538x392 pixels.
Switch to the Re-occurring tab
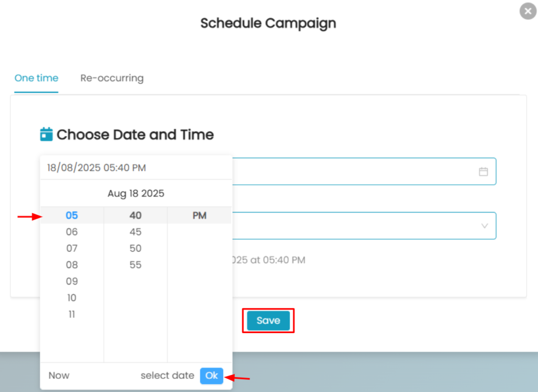click(112, 78)
